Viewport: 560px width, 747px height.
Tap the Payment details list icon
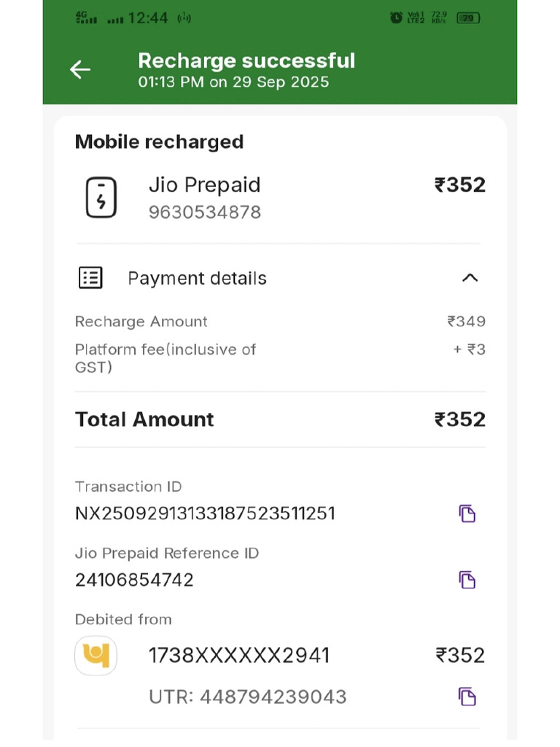point(90,278)
